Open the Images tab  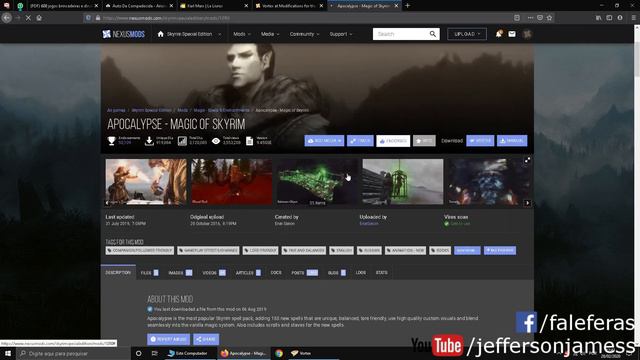point(180,273)
